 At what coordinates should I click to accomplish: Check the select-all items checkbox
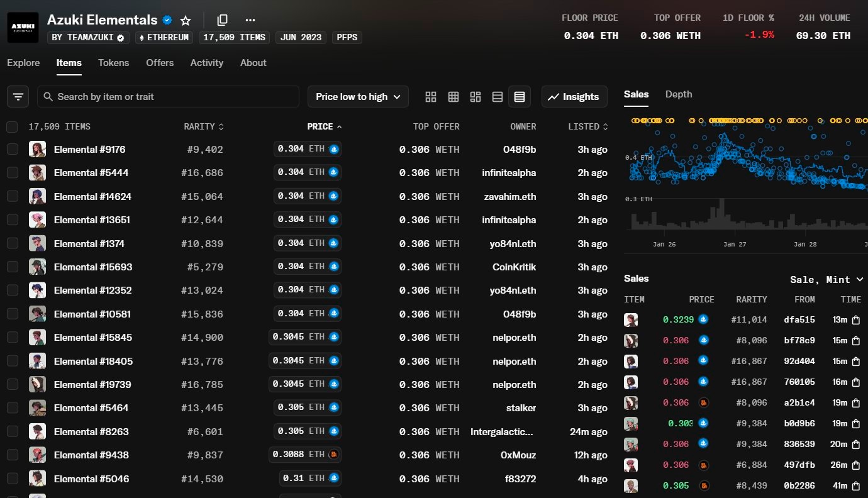click(12, 127)
